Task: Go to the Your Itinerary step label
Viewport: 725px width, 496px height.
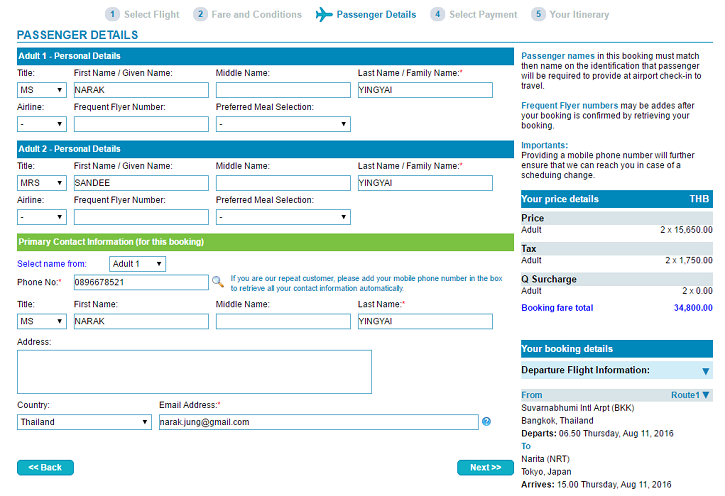Action: click(579, 15)
